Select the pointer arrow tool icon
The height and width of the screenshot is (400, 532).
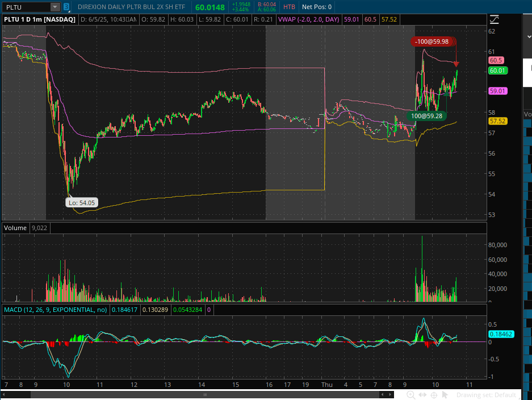click(445, 395)
